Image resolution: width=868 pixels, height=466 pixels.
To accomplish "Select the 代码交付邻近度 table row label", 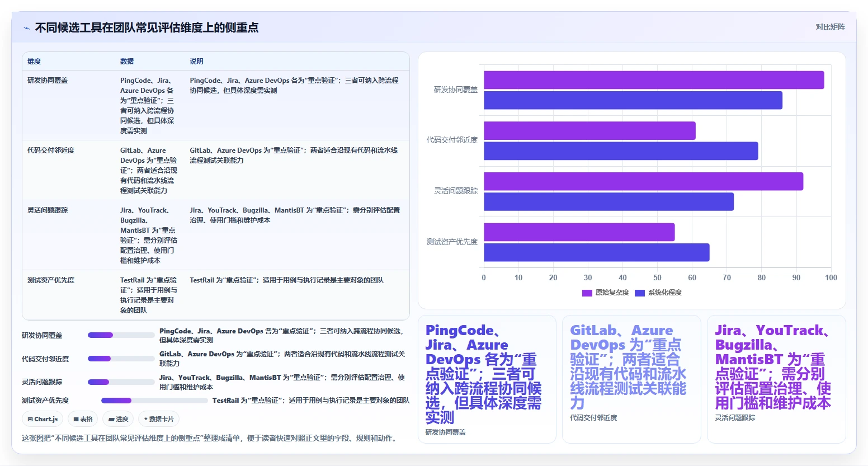I will coord(51,150).
